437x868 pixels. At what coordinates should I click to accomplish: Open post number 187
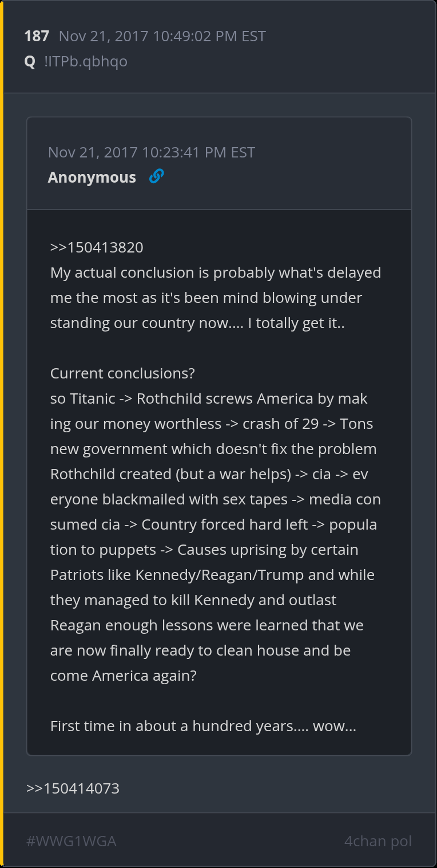pos(37,36)
